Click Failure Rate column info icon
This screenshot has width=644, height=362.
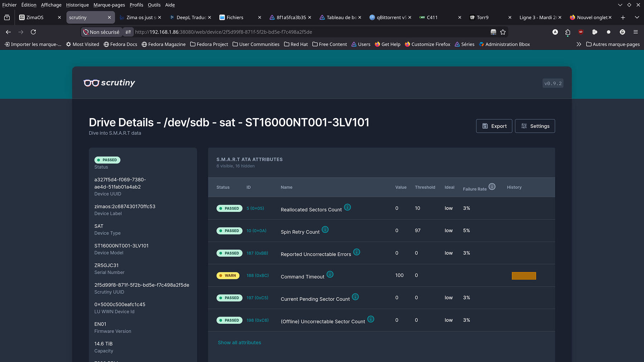coord(492,186)
